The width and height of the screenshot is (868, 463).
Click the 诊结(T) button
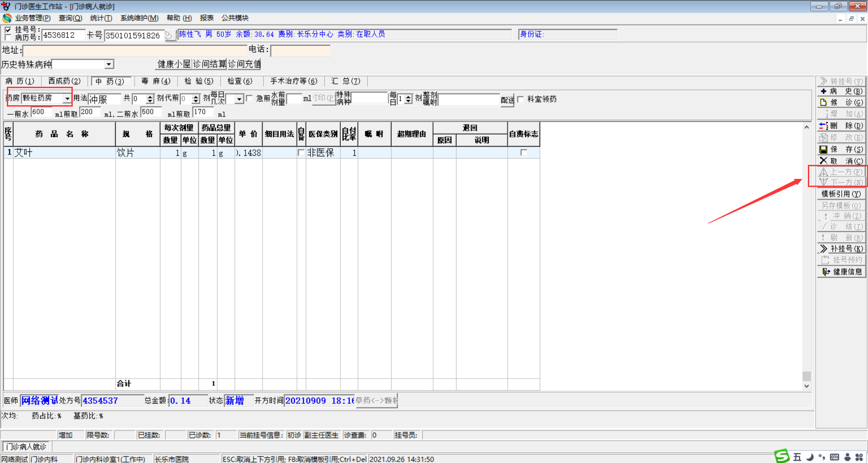tap(841, 227)
